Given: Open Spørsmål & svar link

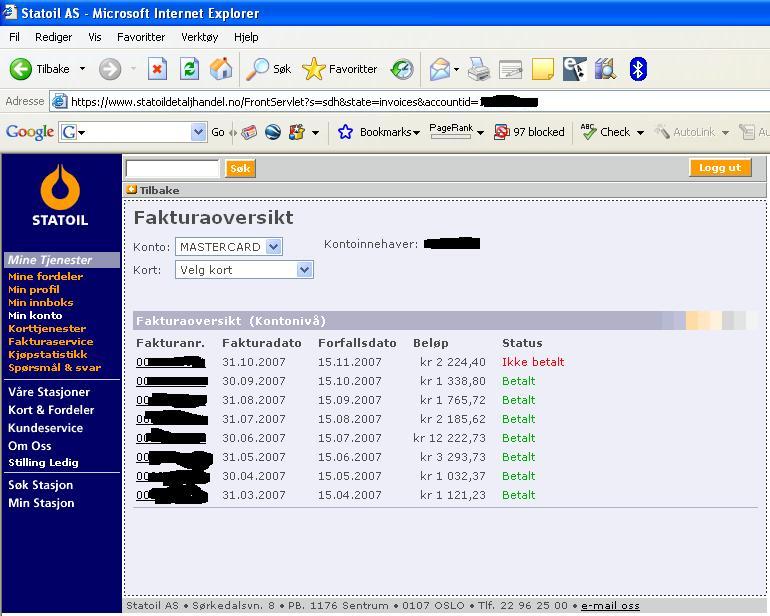Looking at the screenshot, I should point(55,367).
